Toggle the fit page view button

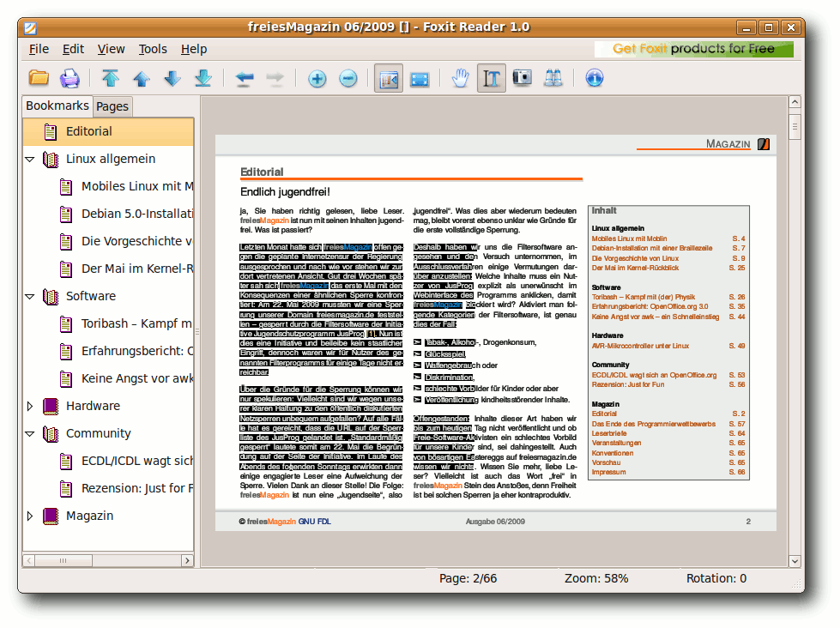[x=389, y=78]
